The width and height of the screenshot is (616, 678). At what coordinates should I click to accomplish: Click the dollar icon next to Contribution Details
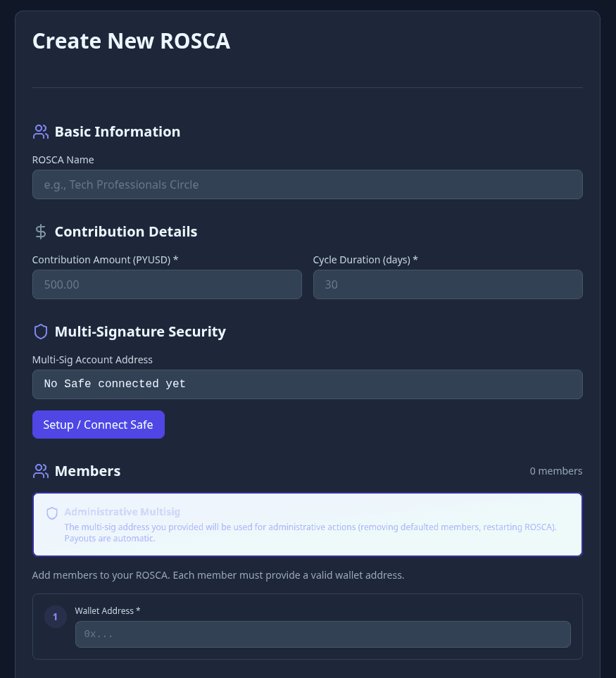tap(40, 231)
